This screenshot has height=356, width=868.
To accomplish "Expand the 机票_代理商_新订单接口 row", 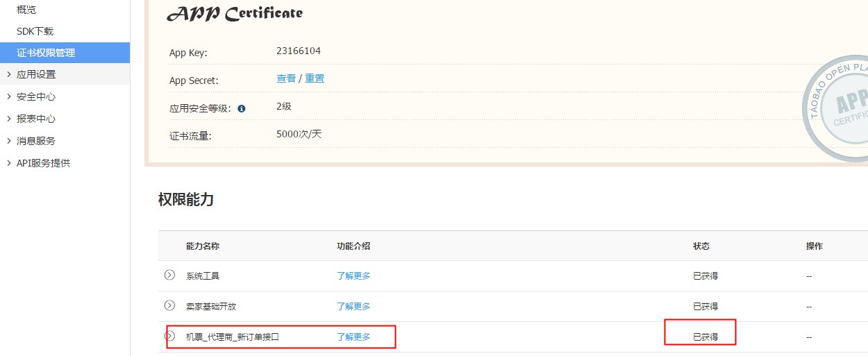I will 169,336.
